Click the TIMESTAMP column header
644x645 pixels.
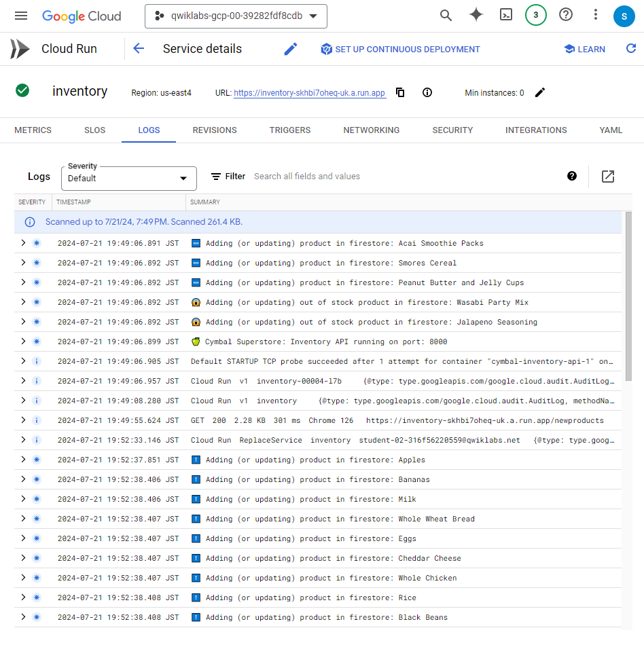[73, 202]
